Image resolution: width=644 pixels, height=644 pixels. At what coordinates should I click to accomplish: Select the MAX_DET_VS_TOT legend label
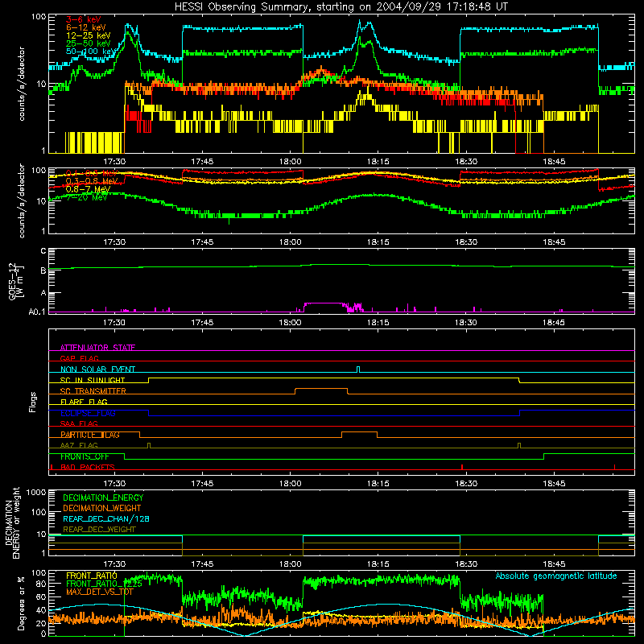[100, 592]
